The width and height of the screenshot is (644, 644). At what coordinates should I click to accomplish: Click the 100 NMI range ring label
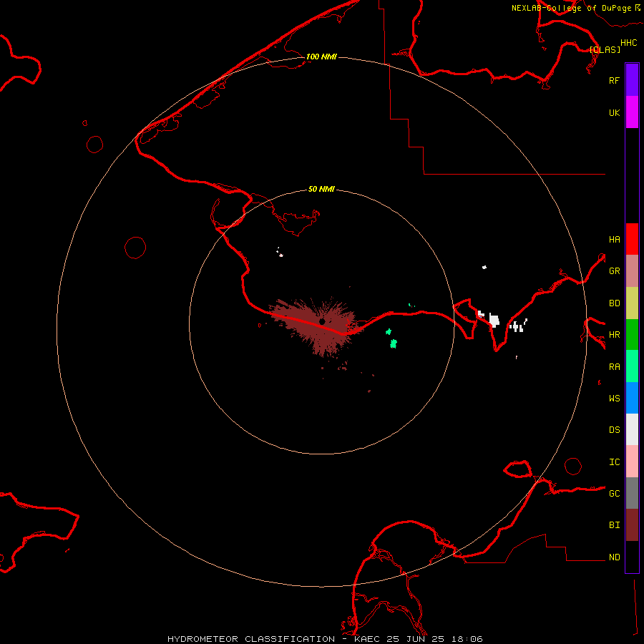(321, 57)
